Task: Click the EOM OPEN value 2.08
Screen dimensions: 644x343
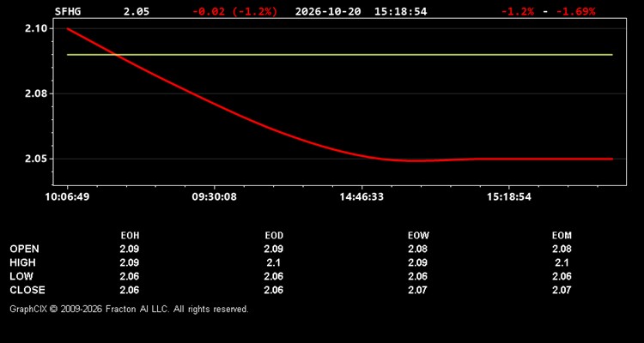Action: pos(562,249)
